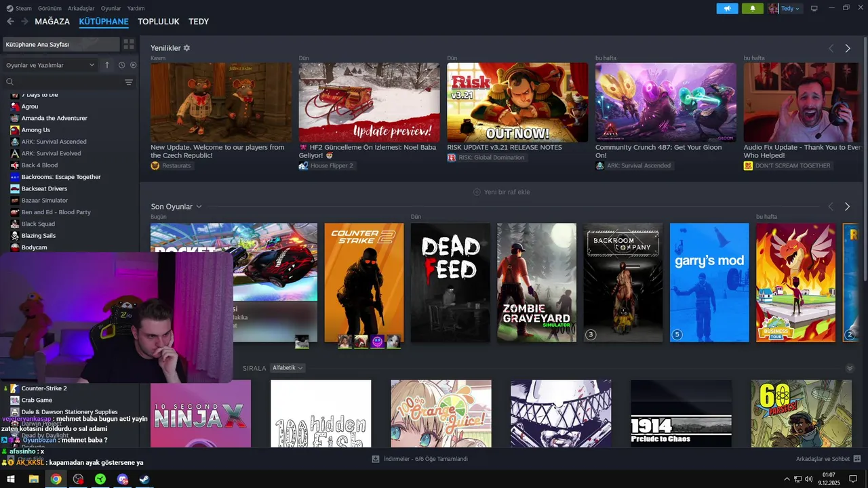The width and height of the screenshot is (868, 488).
Task: Click Yeni bir raf ekle button
Action: click(x=502, y=192)
